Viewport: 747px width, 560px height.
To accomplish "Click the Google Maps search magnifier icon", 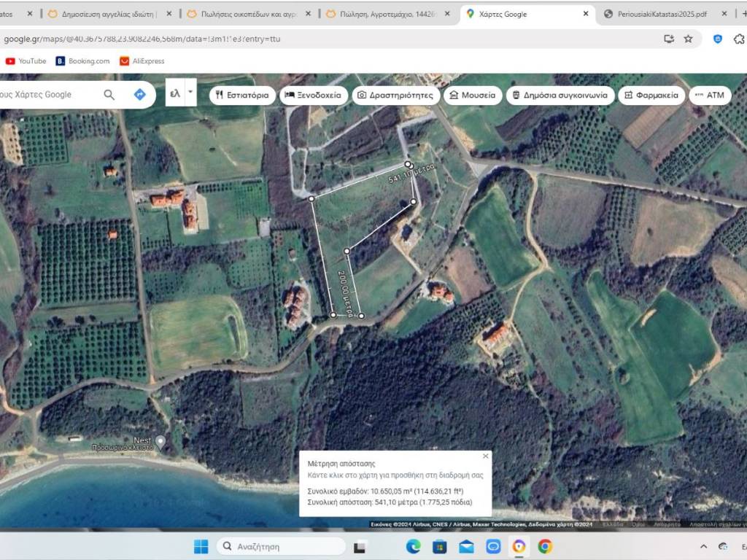I will coord(109,95).
